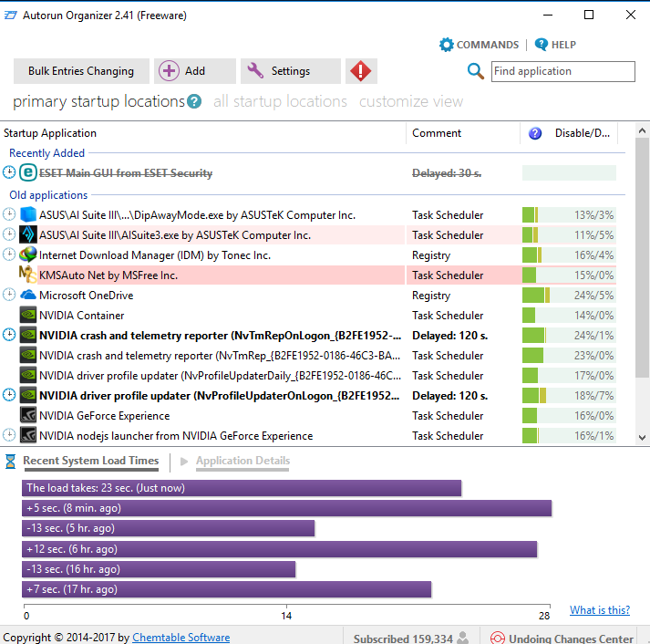Click clock icon for NvTmRepOnLogon telemetry reporter
Image resolution: width=650 pixels, height=644 pixels.
(9, 335)
